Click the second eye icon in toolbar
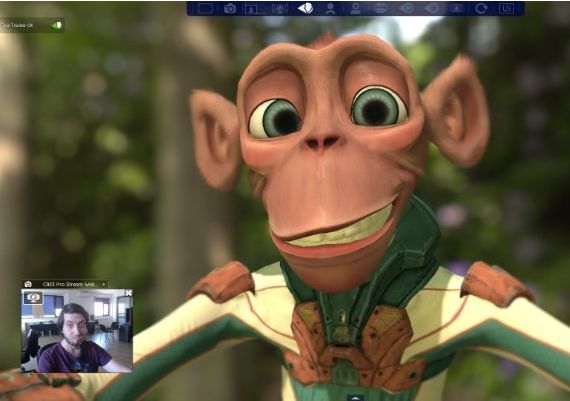The image size is (570, 401). [431, 8]
